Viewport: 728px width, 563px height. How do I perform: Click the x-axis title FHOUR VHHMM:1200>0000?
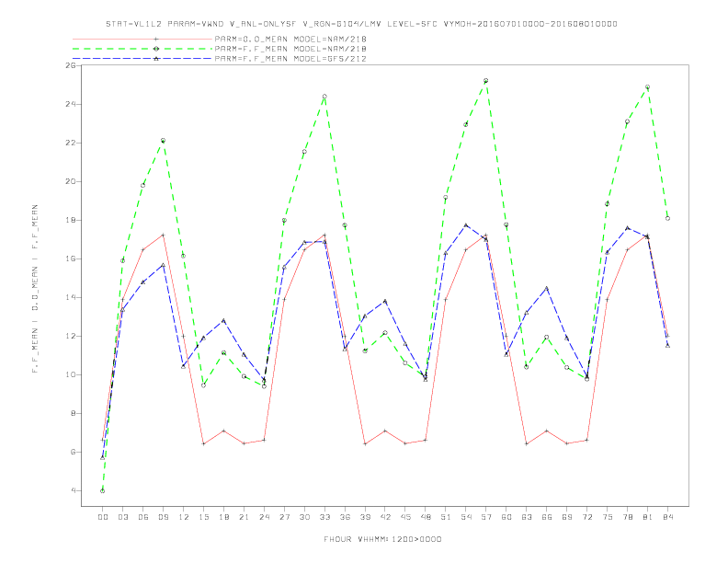[382, 539]
